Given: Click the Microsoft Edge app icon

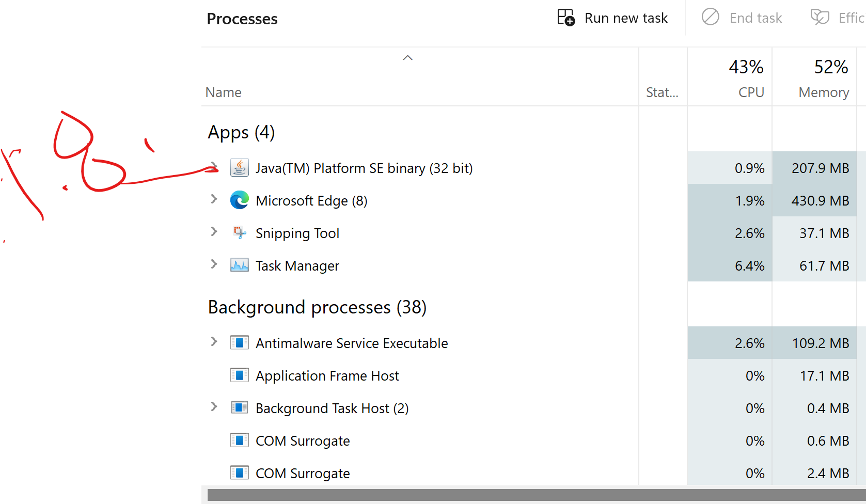Looking at the screenshot, I should [239, 200].
